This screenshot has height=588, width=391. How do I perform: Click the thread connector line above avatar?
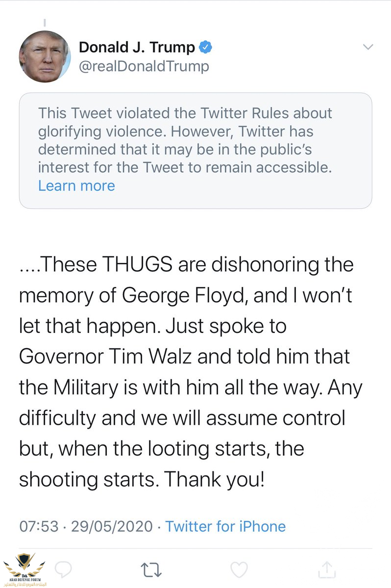pyautogui.click(x=45, y=23)
